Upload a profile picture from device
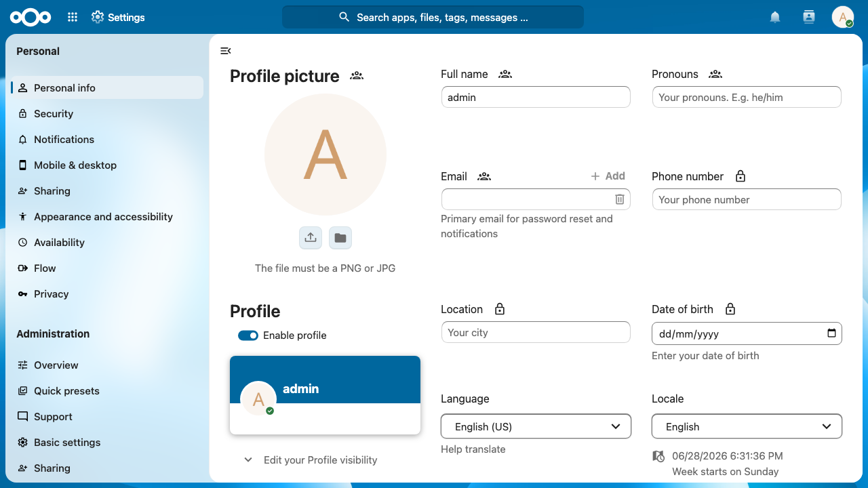Screen dimensions: 868x488 coord(311,238)
